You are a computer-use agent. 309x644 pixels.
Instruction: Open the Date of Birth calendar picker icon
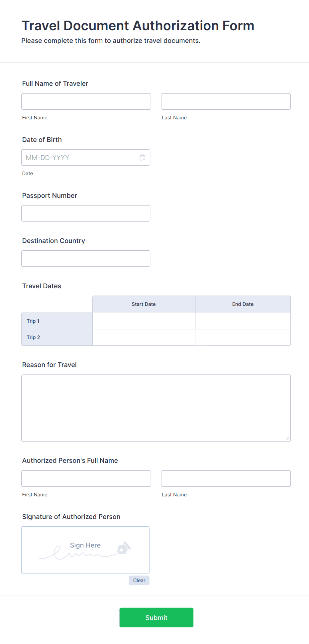(x=143, y=158)
